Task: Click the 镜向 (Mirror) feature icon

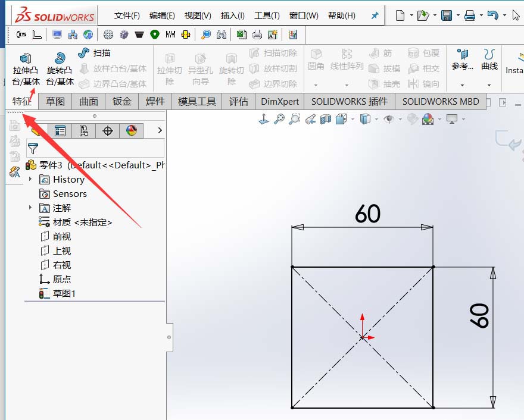Action: coord(425,83)
